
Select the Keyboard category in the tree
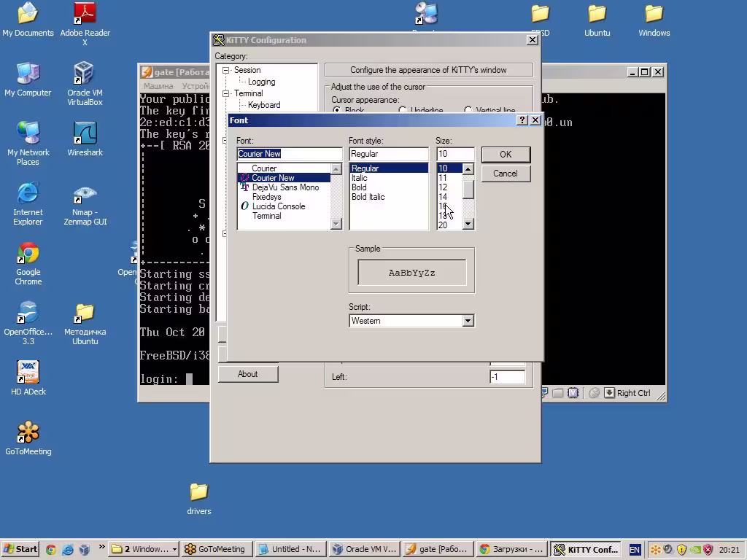pyautogui.click(x=264, y=105)
